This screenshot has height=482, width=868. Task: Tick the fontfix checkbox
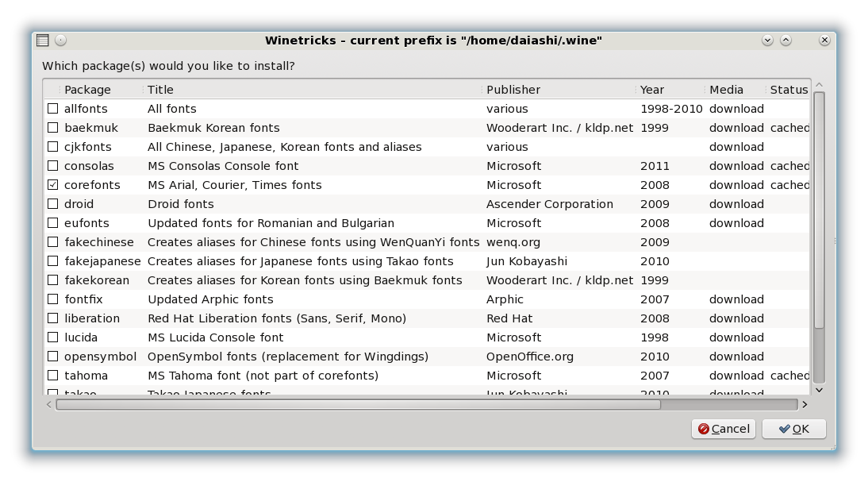[x=52, y=299]
